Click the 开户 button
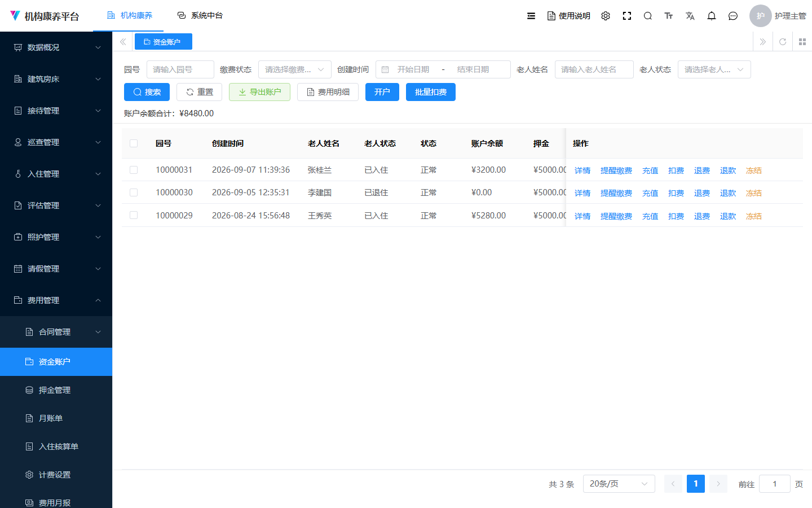812x508 pixels. pyautogui.click(x=382, y=92)
